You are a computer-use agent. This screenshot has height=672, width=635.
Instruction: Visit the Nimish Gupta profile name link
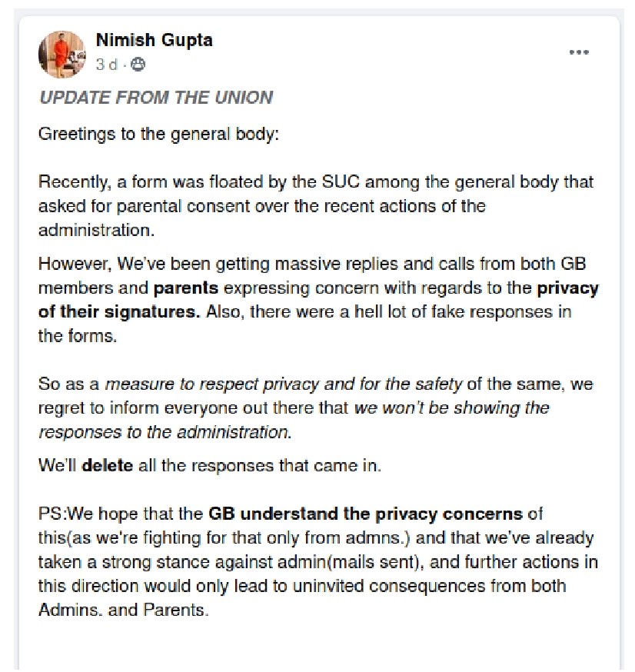pos(154,40)
